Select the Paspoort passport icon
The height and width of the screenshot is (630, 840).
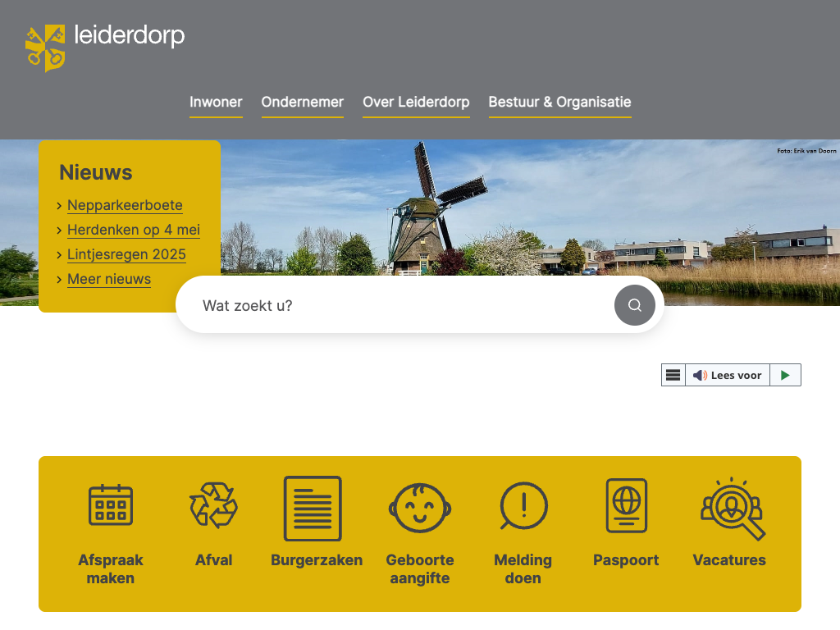pyautogui.click(x=626, y=506)
